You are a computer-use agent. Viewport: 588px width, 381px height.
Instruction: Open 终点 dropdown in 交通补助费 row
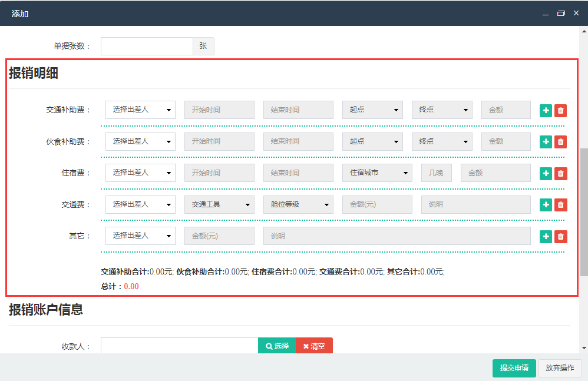tap(442, 110)
